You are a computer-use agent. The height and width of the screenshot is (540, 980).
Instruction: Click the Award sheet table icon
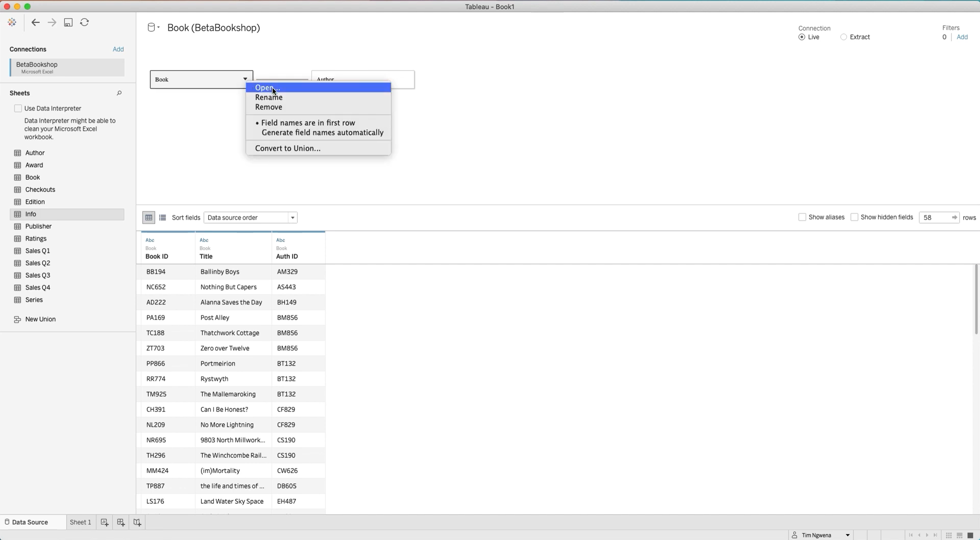18,165
